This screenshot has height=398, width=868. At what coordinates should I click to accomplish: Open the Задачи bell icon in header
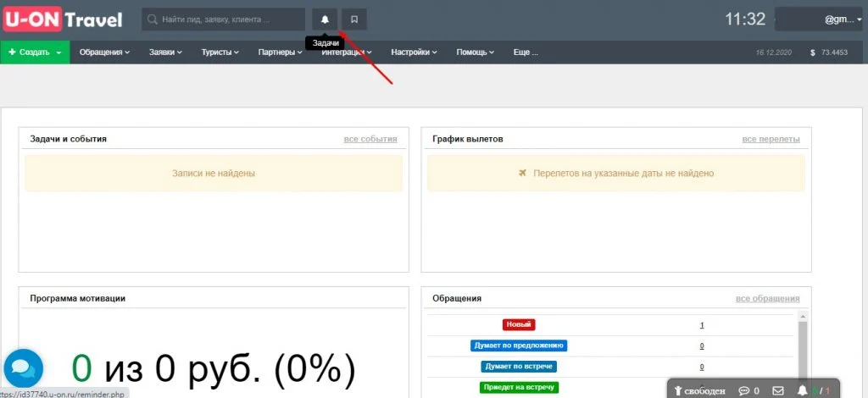tap(325, 19)
